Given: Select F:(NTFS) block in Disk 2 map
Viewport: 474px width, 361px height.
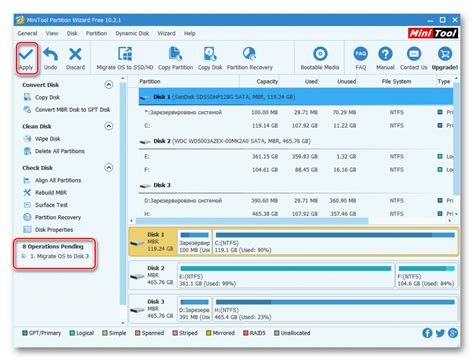Looking at the screenshot, I should pyautogui.click(x=426, y=276).
